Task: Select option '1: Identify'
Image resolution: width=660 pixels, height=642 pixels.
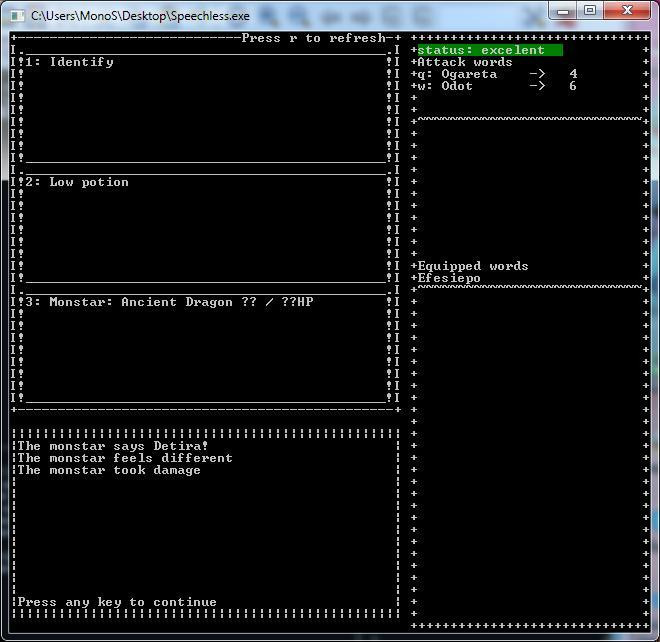Action: (x=69, y=62)
